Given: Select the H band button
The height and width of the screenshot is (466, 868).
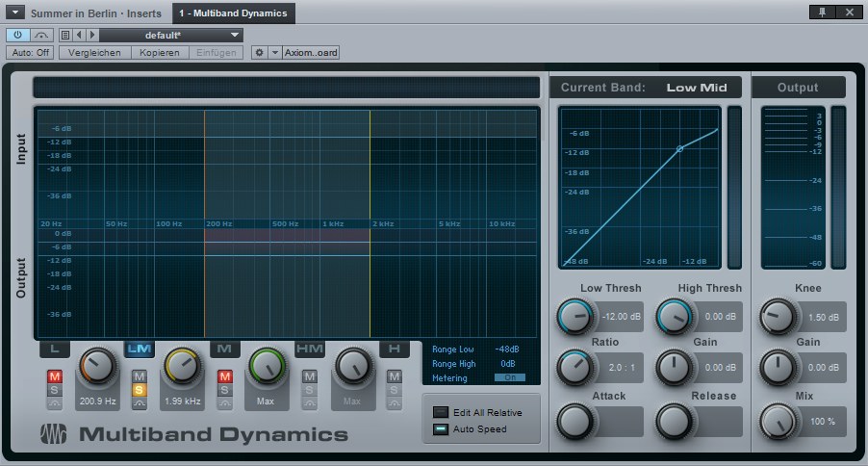Looking at the screenshot, I should (x=395, y=349).
